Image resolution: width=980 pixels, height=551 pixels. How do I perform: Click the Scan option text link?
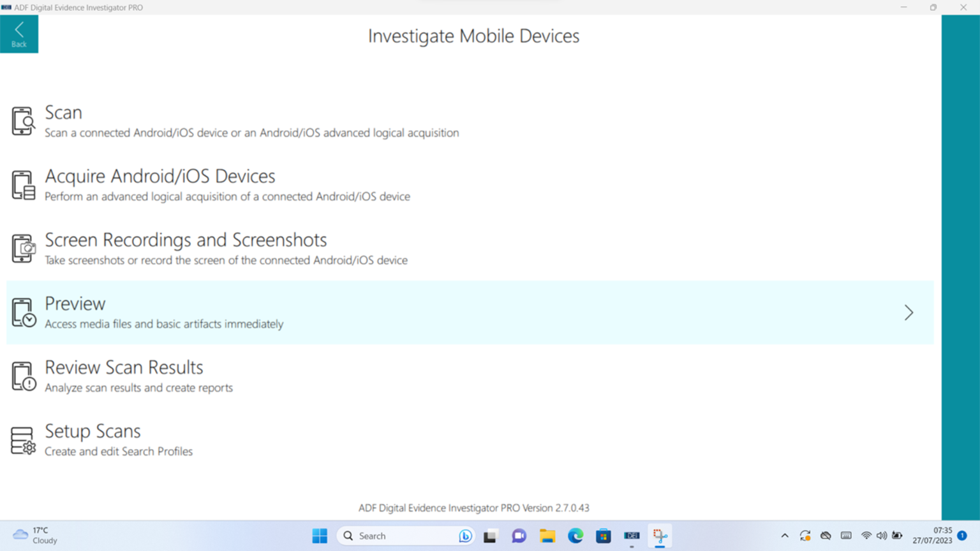(63, 113)
